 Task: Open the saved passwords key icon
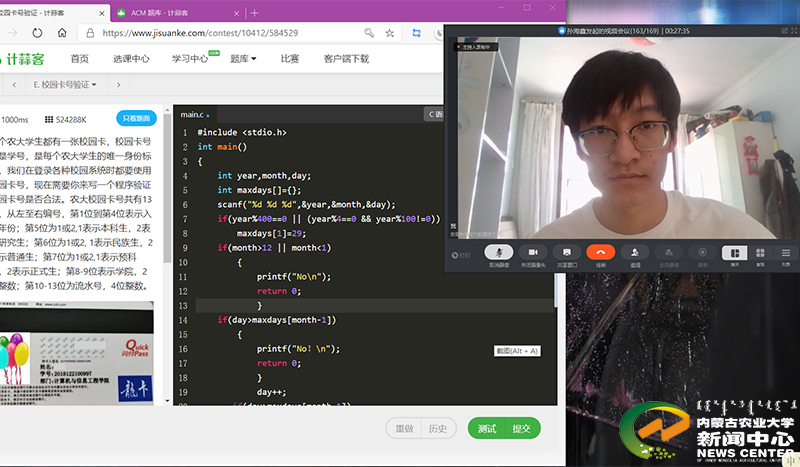[369, 33]
